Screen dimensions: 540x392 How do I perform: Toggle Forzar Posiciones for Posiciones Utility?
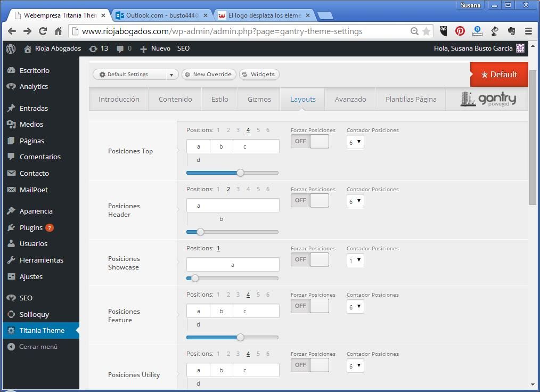[x=309, y=365]
